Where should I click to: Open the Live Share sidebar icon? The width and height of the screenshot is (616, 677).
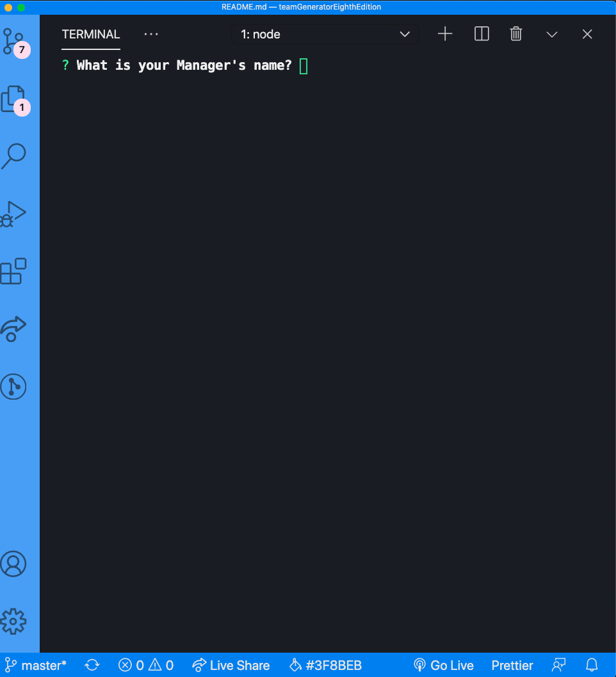point(14,329)
